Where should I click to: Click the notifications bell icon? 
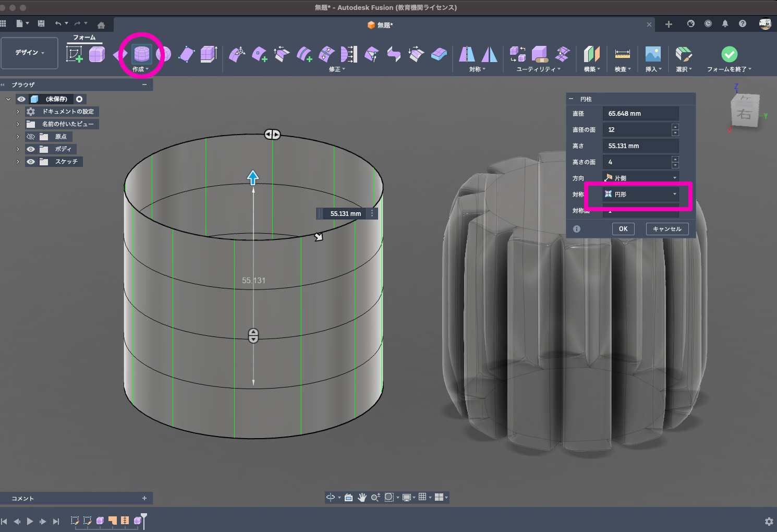click(x=725, y=24)
